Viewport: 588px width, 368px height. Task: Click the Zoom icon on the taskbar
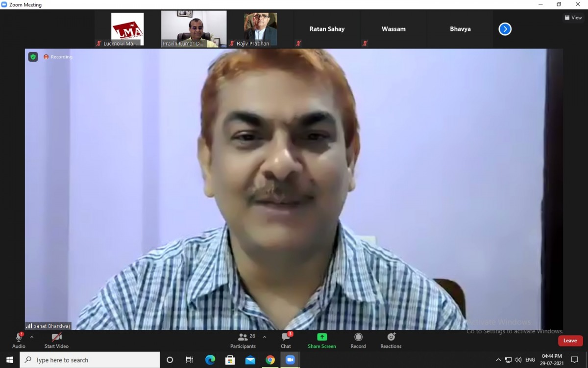coord(291,360)
